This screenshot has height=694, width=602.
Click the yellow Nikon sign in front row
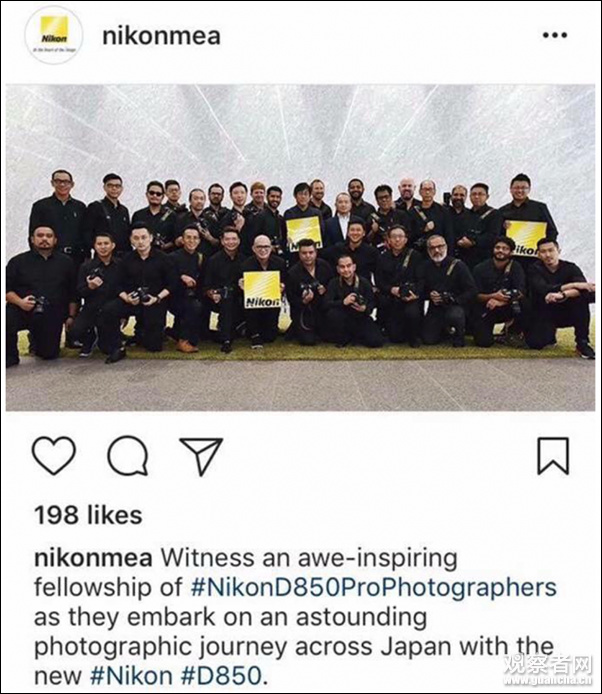click(x=262, y=289)
